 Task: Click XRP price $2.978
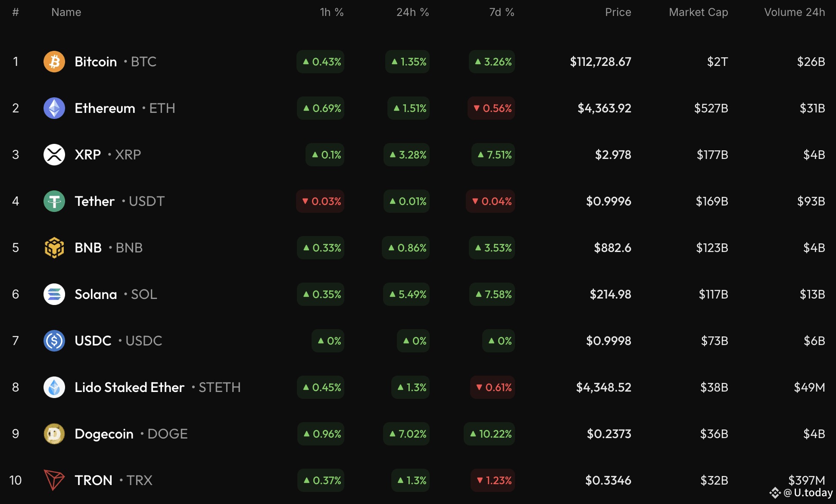click(x=613, y=155)
